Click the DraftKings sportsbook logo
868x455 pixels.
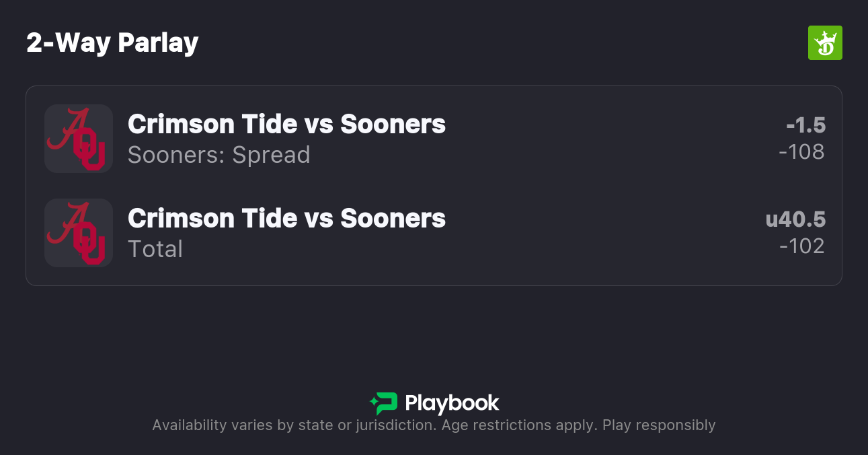click(825, 43)
